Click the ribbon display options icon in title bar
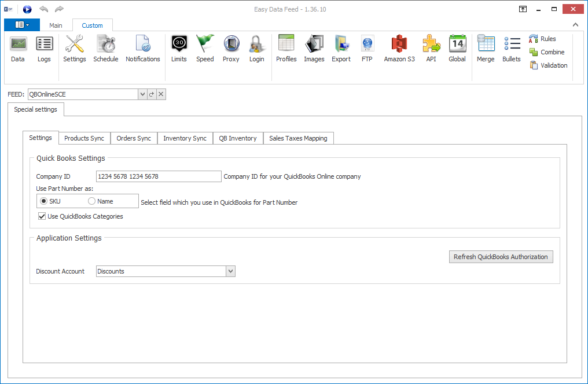 (x=523, y=9)
